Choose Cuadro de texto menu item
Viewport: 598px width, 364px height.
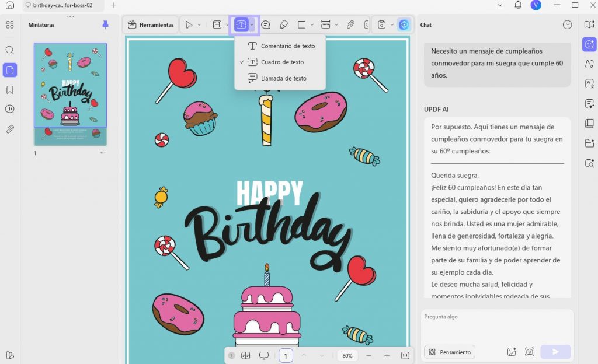[280, 62]
